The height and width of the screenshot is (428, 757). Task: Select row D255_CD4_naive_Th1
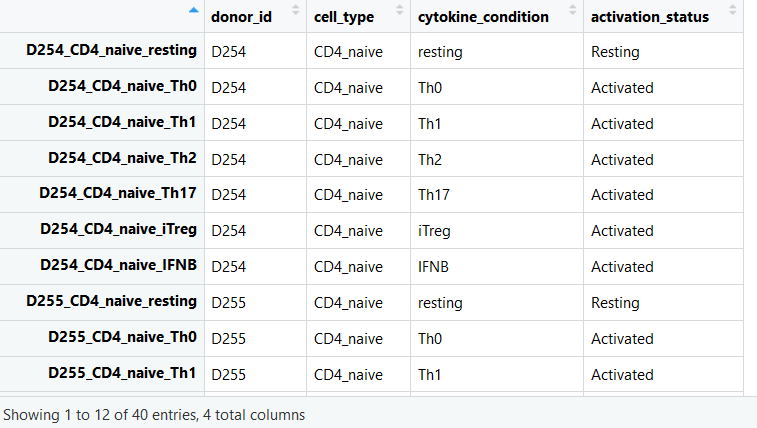click(x=371, y=374)
